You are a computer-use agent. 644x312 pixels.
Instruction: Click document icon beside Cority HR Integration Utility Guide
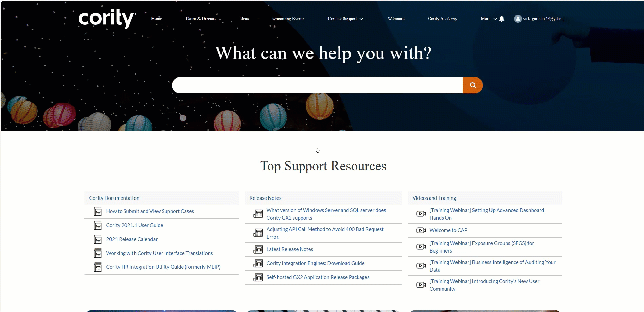(98, 267)
